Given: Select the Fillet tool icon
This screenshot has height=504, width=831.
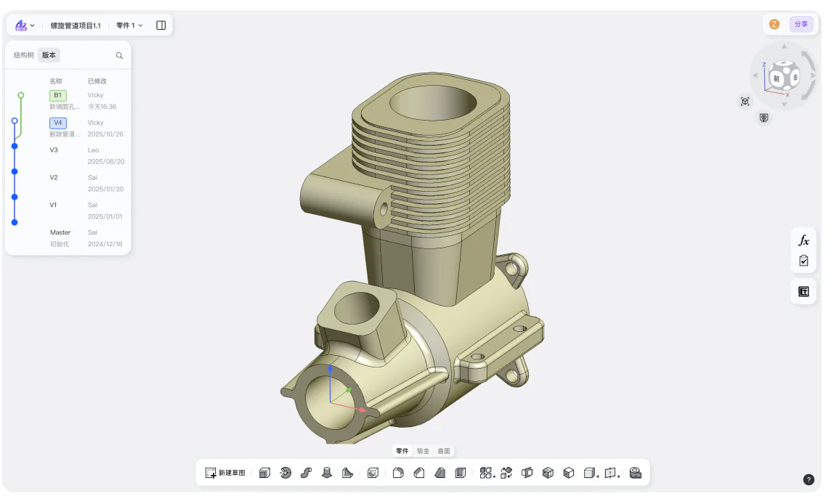Looking at the screenshot, I should pos(398,473).
